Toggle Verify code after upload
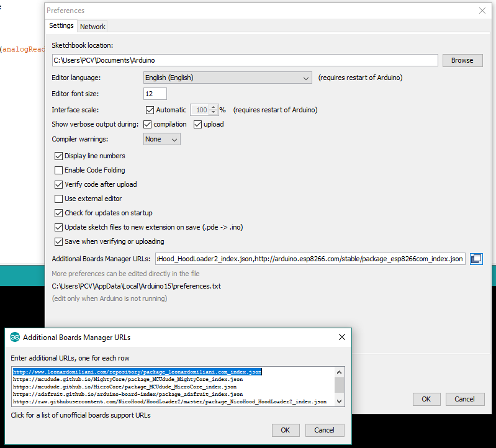The width and height of the screenshot is (496, 448). (x=58, y=185)
